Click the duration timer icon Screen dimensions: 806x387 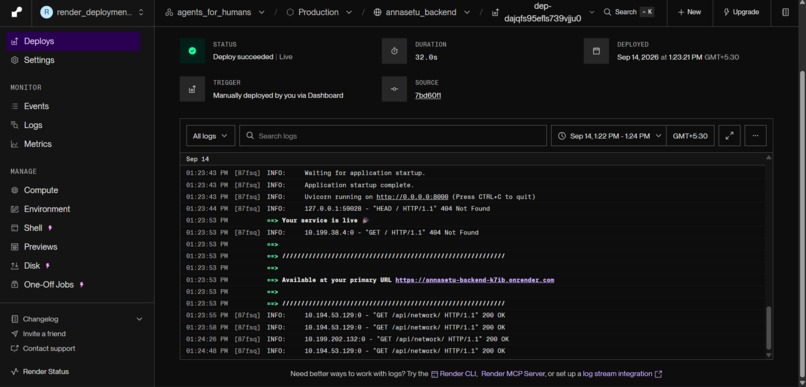click(394, 51)
